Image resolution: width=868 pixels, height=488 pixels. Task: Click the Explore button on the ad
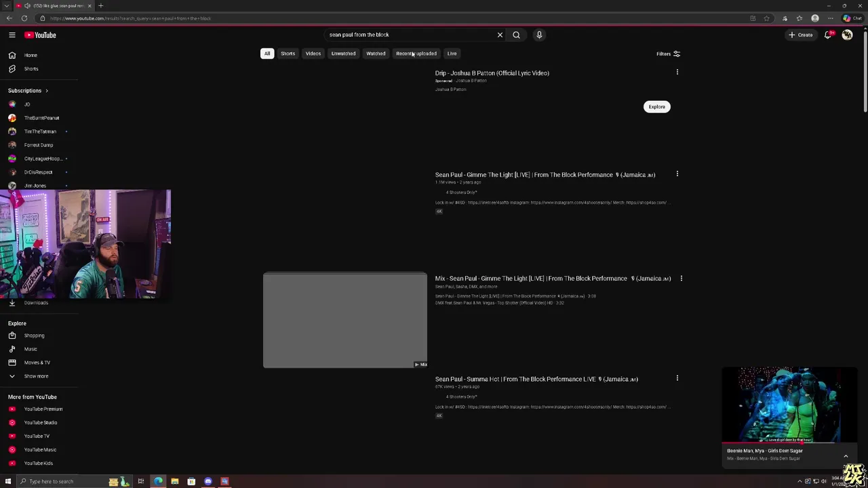pos(656,106)
